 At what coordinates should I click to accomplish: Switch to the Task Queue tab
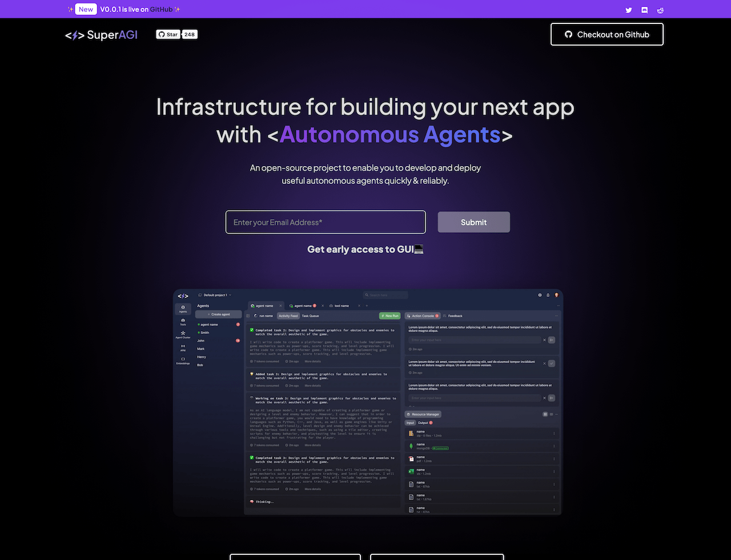pyautogui.click(x=310, y=316)
